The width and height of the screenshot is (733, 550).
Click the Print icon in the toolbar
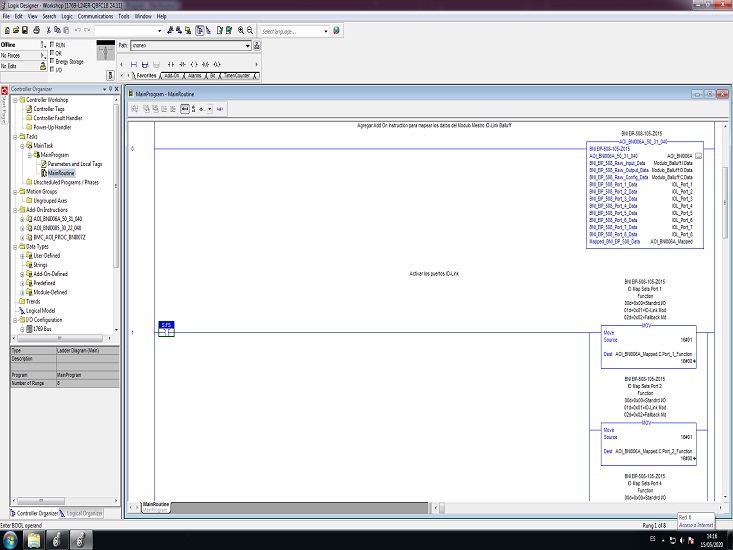pos(37,31)
